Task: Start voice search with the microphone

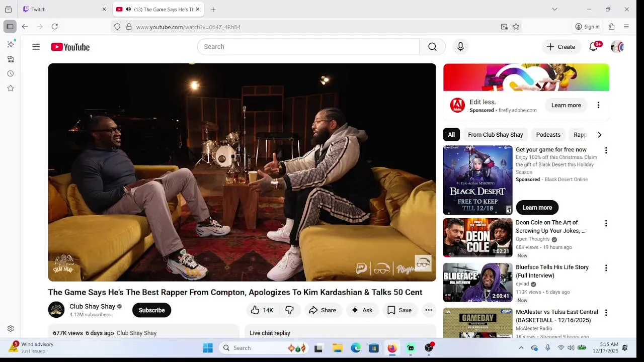Action: 460,47
